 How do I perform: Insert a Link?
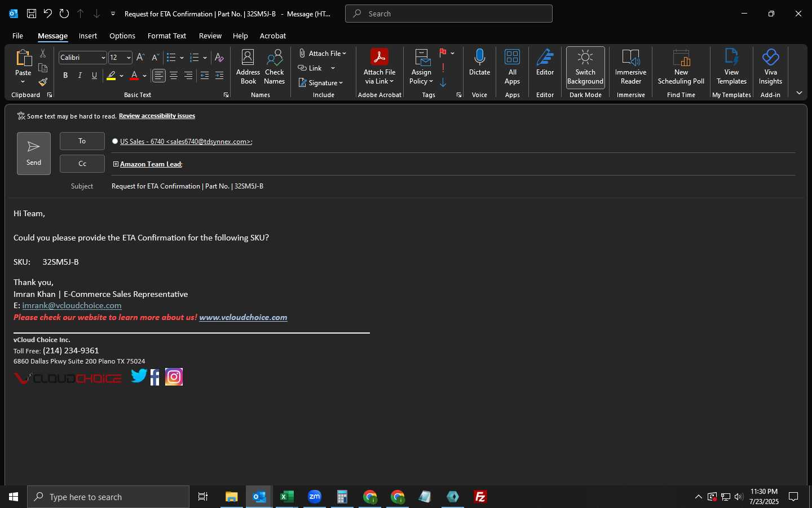pos(311,68)
